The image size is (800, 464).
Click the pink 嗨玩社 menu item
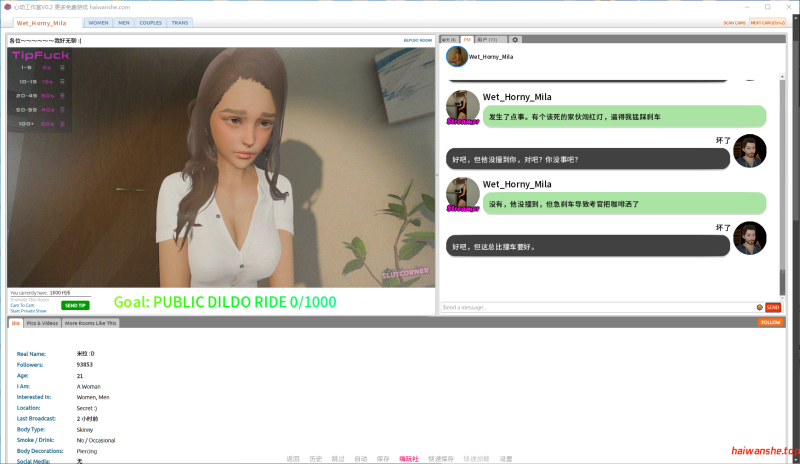click(x=409, y=459)
